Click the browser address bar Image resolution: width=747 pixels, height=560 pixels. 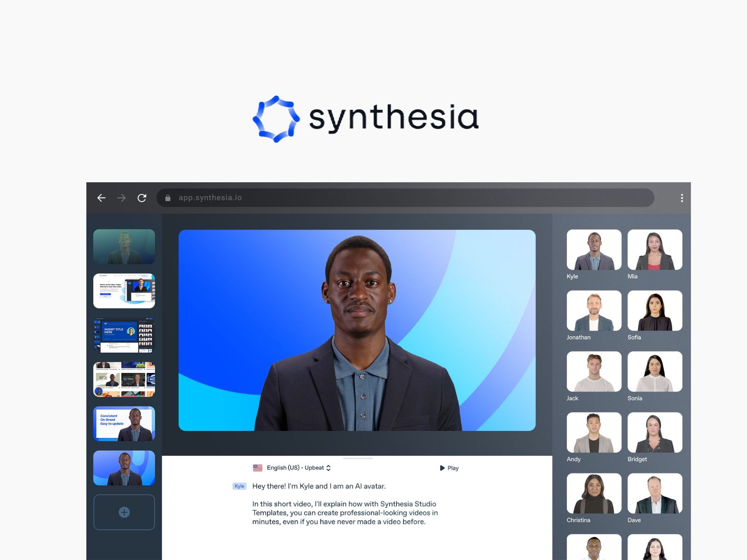[299, 198]
